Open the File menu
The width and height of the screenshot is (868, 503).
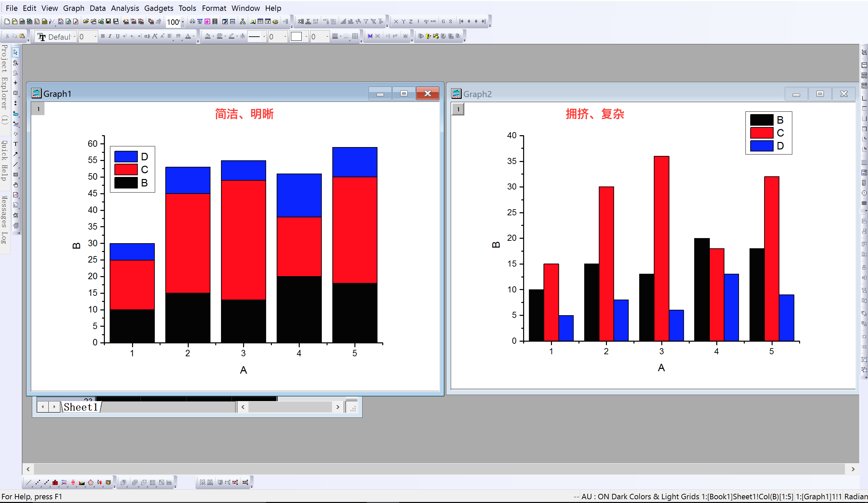(12, 8)
